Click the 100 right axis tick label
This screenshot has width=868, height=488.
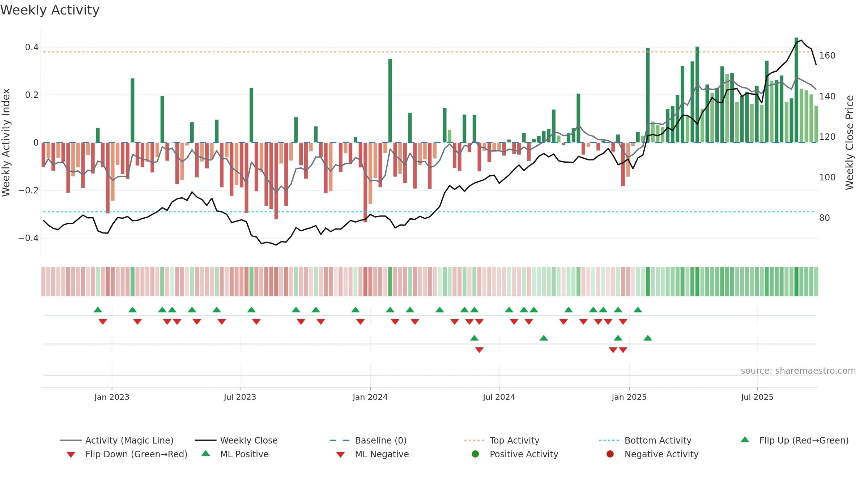coord(827,177)
